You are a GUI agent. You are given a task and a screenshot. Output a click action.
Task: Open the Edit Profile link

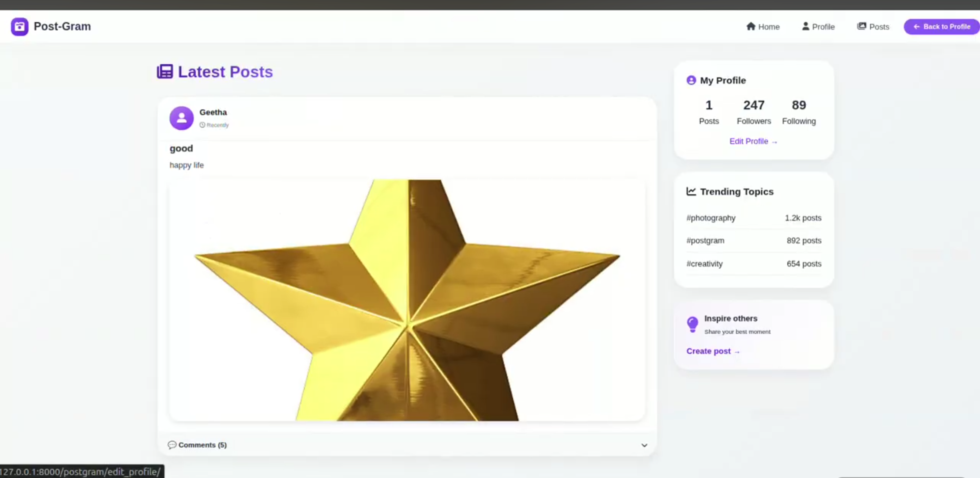point(753,141)
